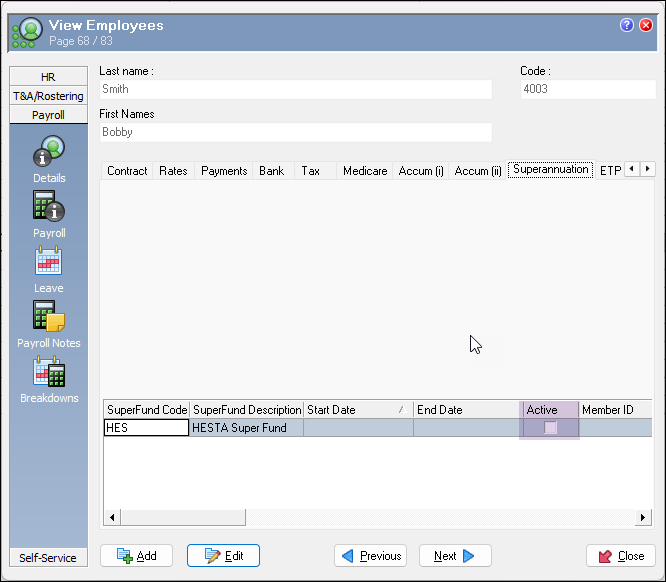The height and width of the screenshot is (582, 666).
Task: Open the T&A/Rostering sidebar section
Action: point(48,96)
